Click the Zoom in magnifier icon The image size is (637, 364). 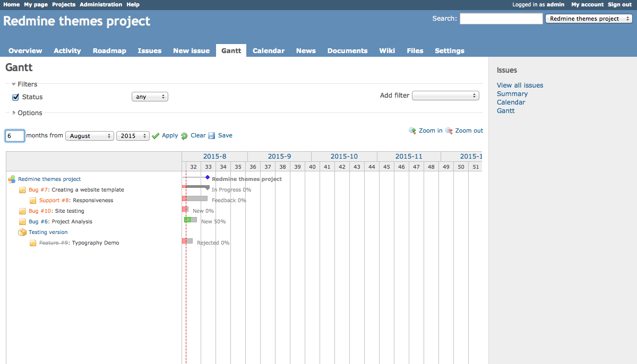[x=412, y=131]
